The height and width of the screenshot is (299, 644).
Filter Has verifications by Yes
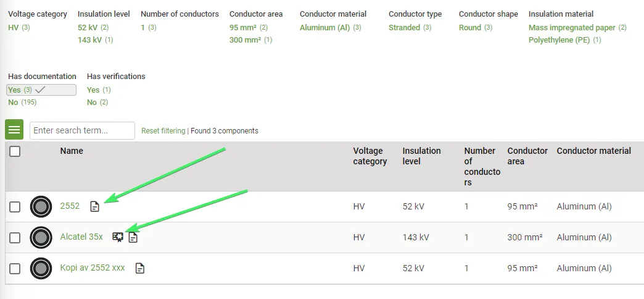99,90
